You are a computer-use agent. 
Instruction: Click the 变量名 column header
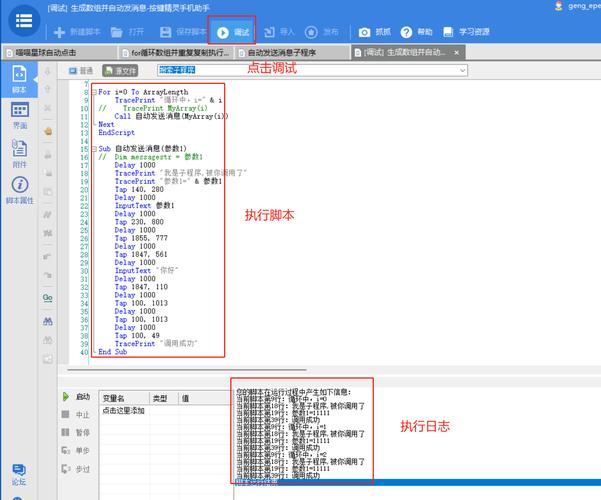pyautogui.click(x=124, y=398)
